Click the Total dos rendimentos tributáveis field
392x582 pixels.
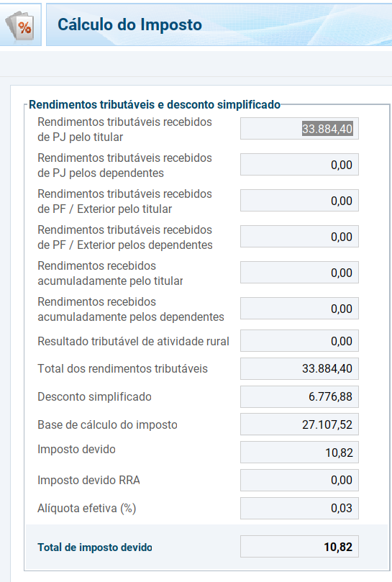[299, 368]
